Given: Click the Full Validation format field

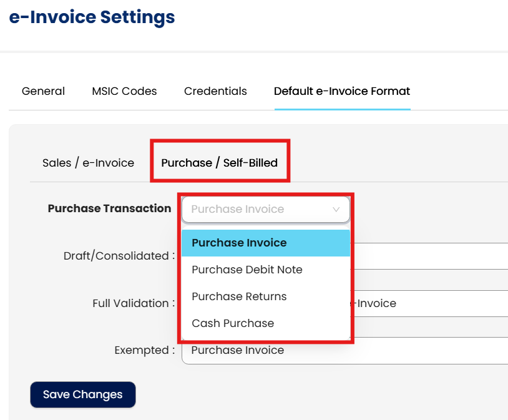Looking at the screenshot, I should pyautogui.click(x=431, y=303).
